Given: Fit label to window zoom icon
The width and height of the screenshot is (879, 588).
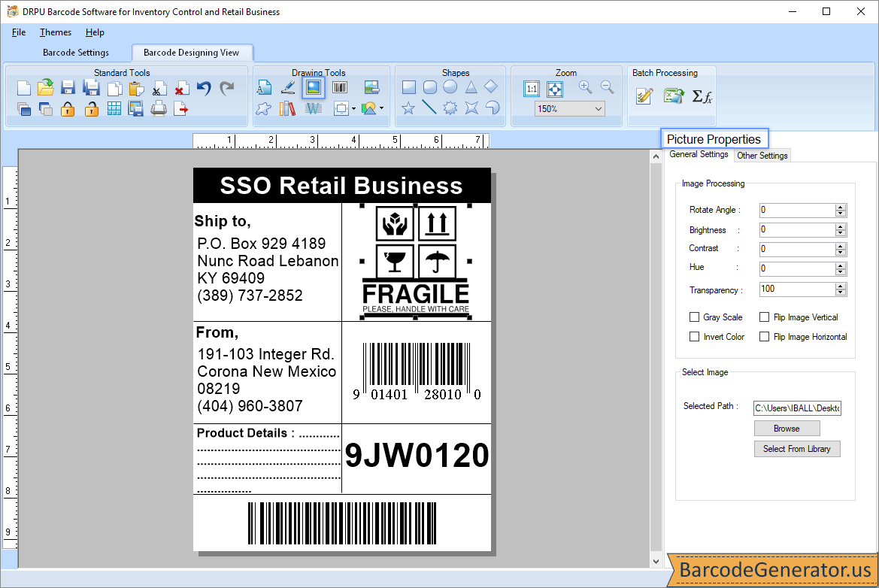Looking at the screenshot, I should pos(554,89).
